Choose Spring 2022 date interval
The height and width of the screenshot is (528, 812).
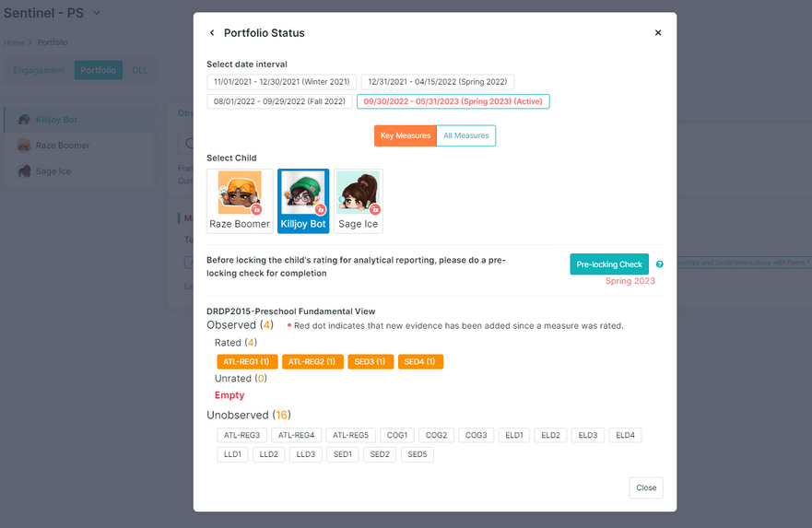pos(438,82)
